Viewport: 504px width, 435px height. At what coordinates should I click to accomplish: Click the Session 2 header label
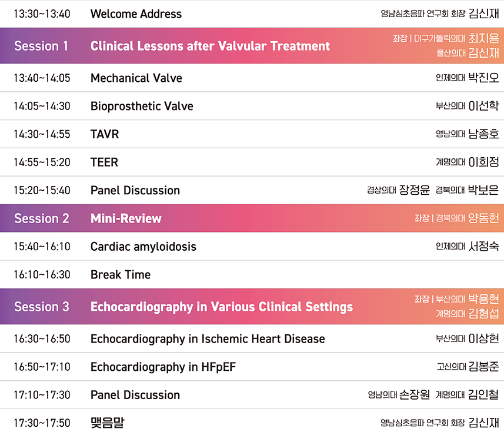(x=42, y=218)
